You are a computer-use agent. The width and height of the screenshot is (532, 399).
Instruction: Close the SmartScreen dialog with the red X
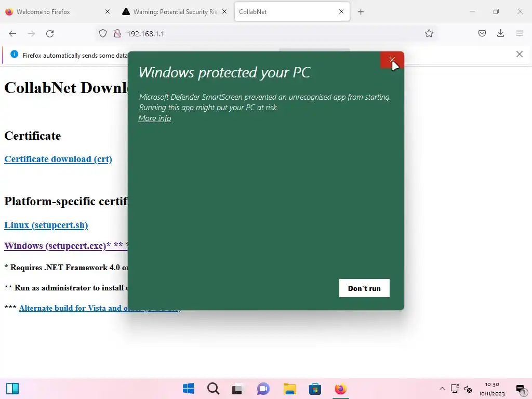click(392, 60)
